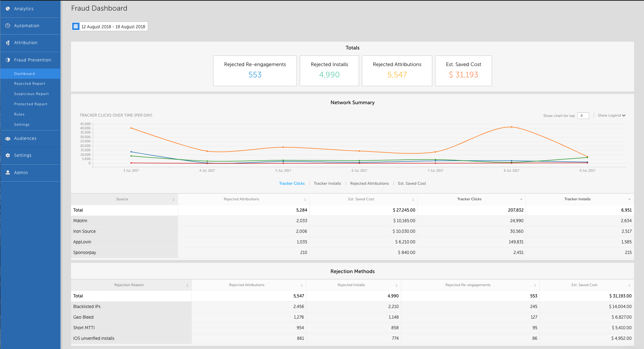Switch chart to Tracker Installs tab
Viewport: 644px width, 349px height.
coord(327,184)
